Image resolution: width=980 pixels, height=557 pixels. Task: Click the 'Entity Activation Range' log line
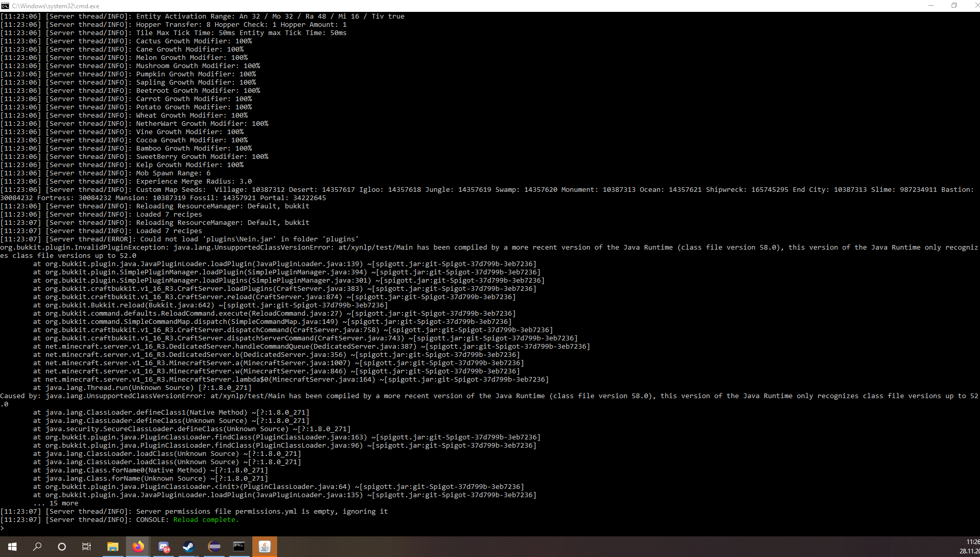click(202, 17)
